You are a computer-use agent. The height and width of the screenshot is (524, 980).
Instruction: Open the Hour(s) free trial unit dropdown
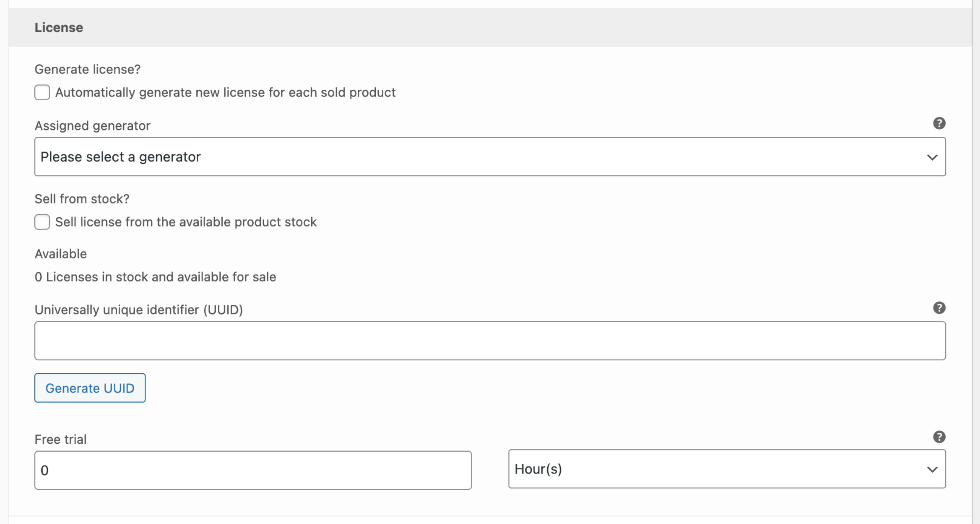coord(727,469)
